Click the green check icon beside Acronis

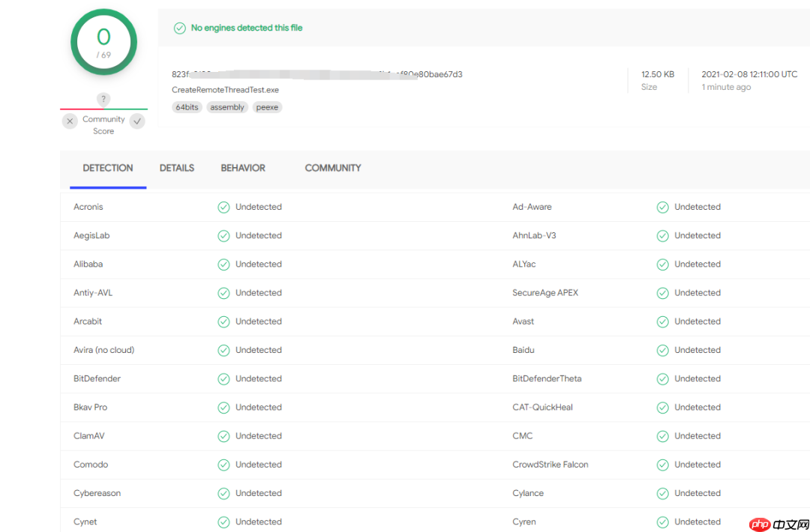point(223,208)
